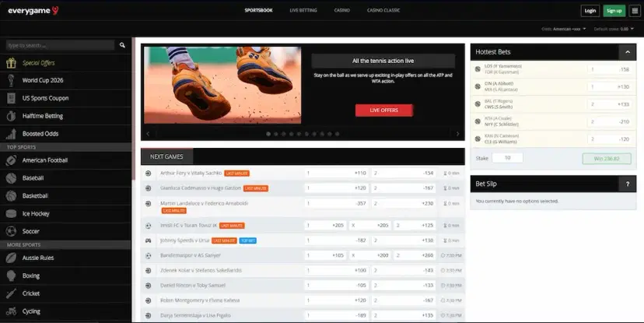Click the Win 236.82 button

(607, 159)
